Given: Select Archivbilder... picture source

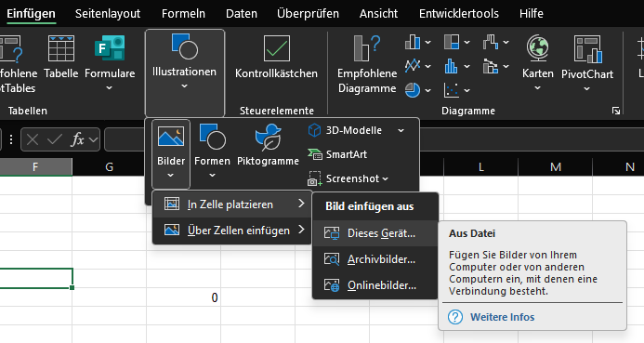Looking at the screenshot, I should [x=375, y=259].
